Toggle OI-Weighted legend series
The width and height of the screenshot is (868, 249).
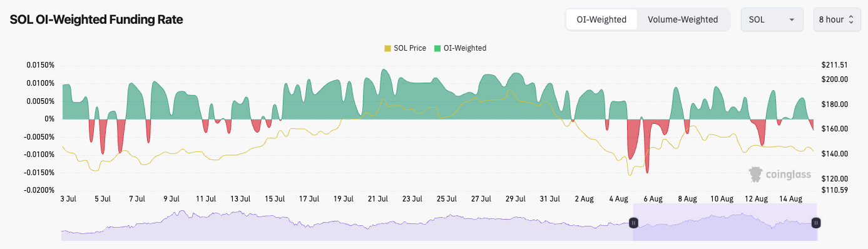pyautogui.click(x=460, y=48)
